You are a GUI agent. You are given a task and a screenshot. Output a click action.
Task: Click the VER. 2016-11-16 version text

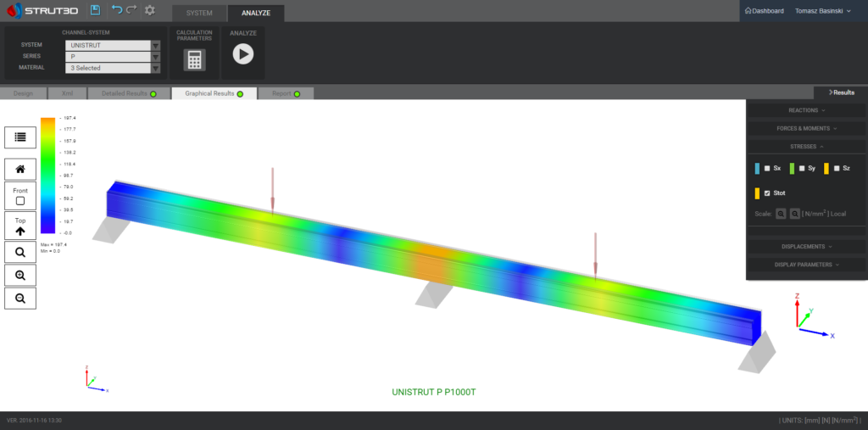click(34, 421)
